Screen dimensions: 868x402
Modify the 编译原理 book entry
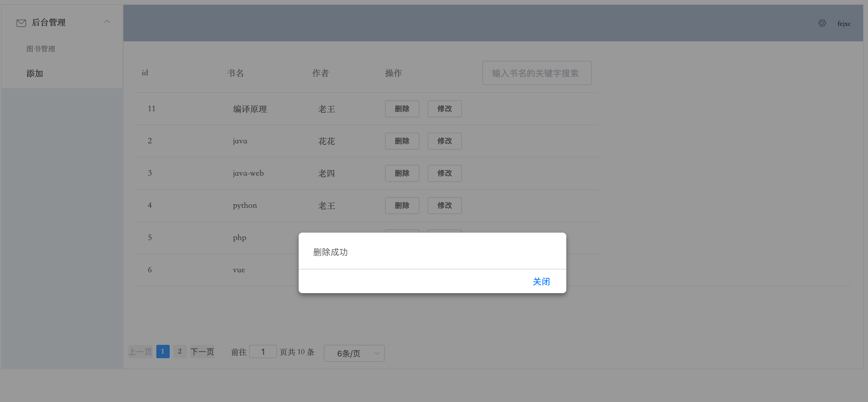click(444, 109)
